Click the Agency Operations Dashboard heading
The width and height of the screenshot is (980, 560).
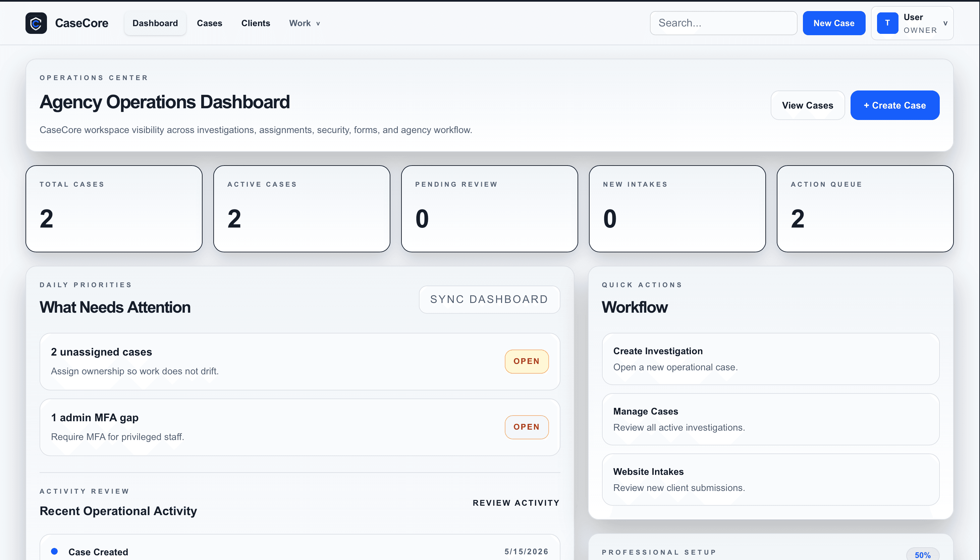tap(165, 102)
